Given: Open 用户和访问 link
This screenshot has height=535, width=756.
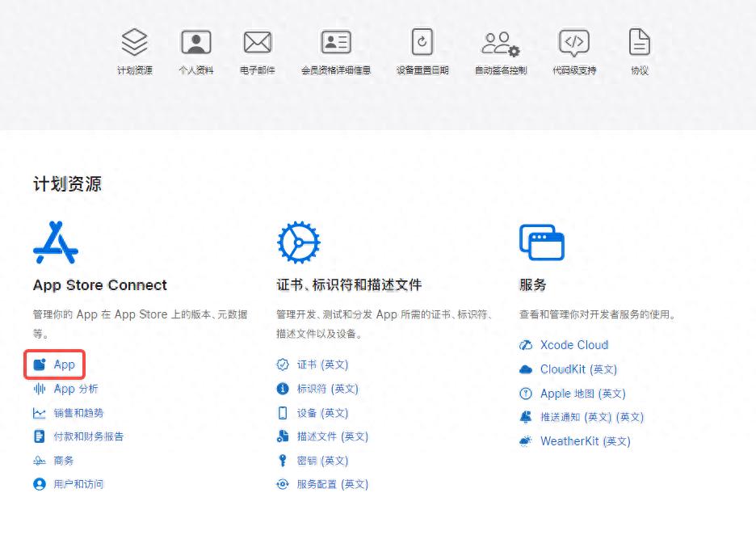Looking at the screenshot, I should (78, 484).
